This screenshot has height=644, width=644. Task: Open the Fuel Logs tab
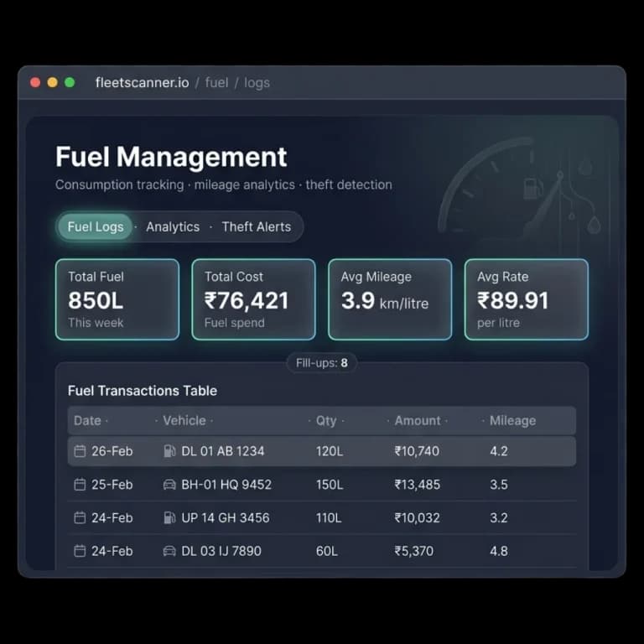pyautogui.click(x=96, y=226)
